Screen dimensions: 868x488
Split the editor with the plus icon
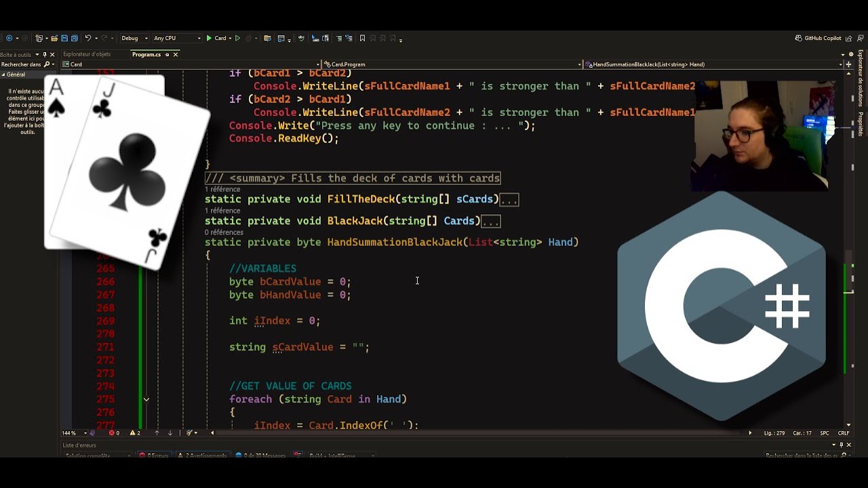pyautogui.click(x=848, y=64)
